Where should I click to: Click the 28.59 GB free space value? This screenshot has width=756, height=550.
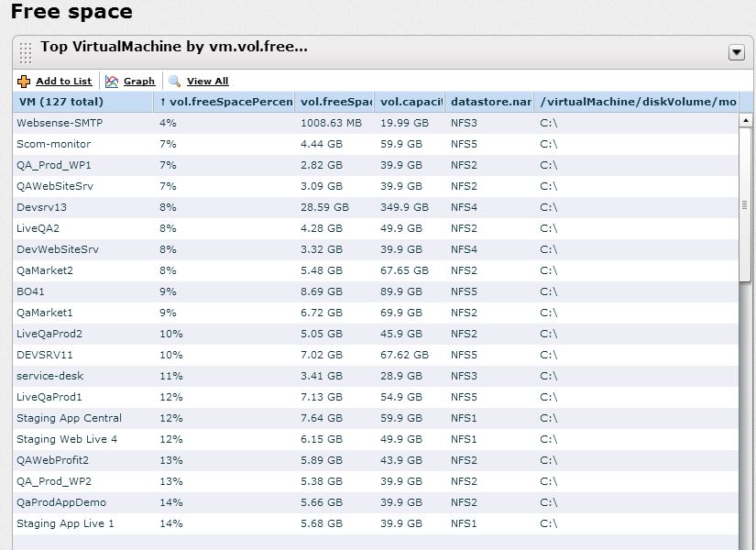coord(324,207)
